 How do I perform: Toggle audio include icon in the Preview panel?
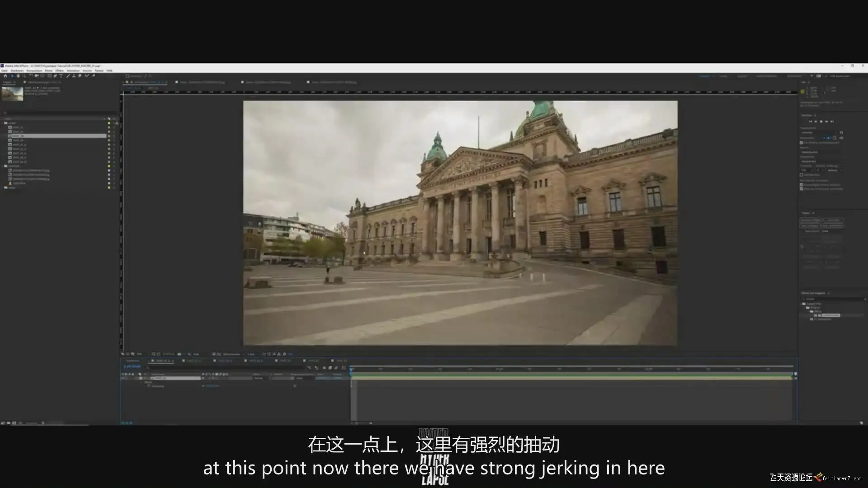[x=829, y=138]
